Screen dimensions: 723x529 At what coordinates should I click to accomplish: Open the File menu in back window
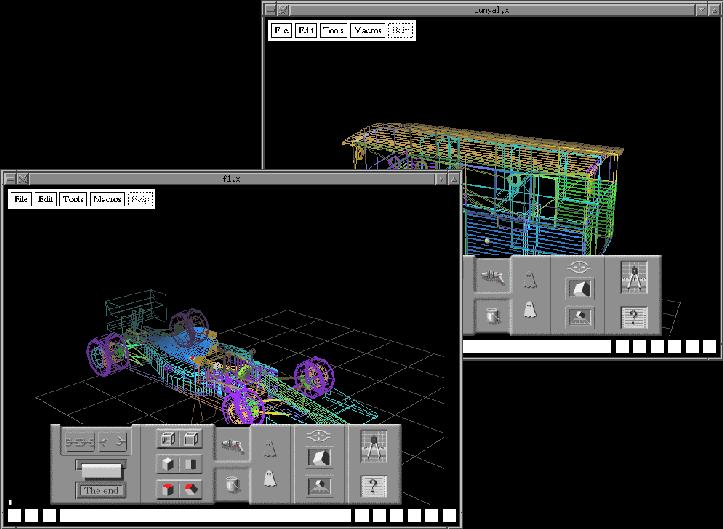click(281, 30)
